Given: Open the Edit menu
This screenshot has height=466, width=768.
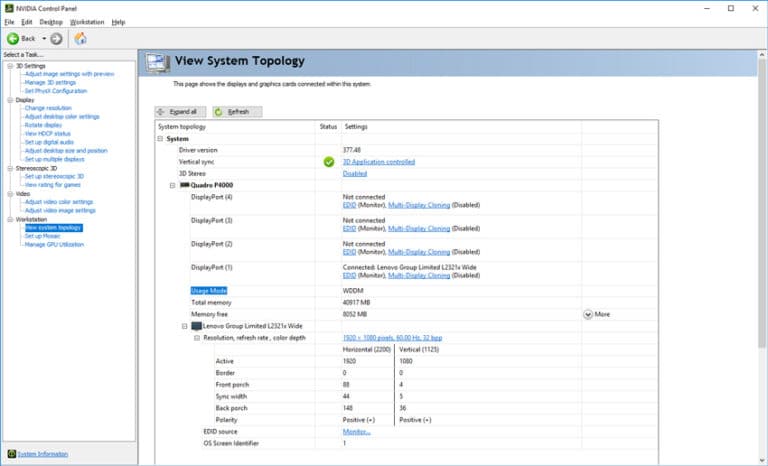Looking at the screenshot, I should tap(26, 22).
